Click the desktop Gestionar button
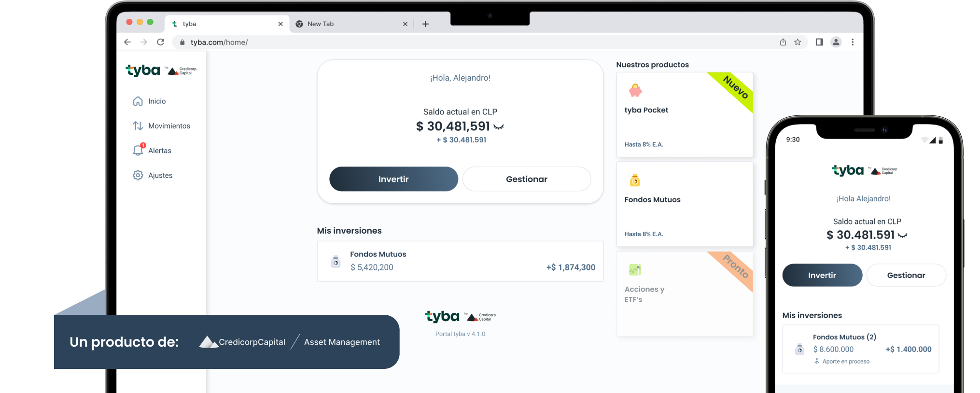This screenshot has width=980, height=393. (527, 179)
